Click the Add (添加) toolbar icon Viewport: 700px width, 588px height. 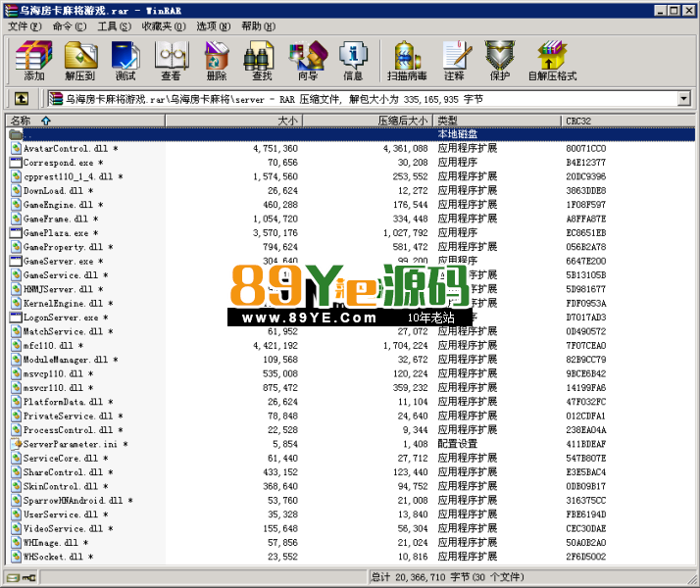click(34, 61)
